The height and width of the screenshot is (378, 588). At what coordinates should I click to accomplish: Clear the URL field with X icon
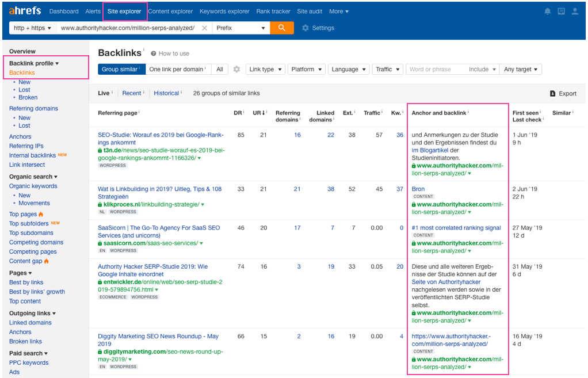click(204, 28)
